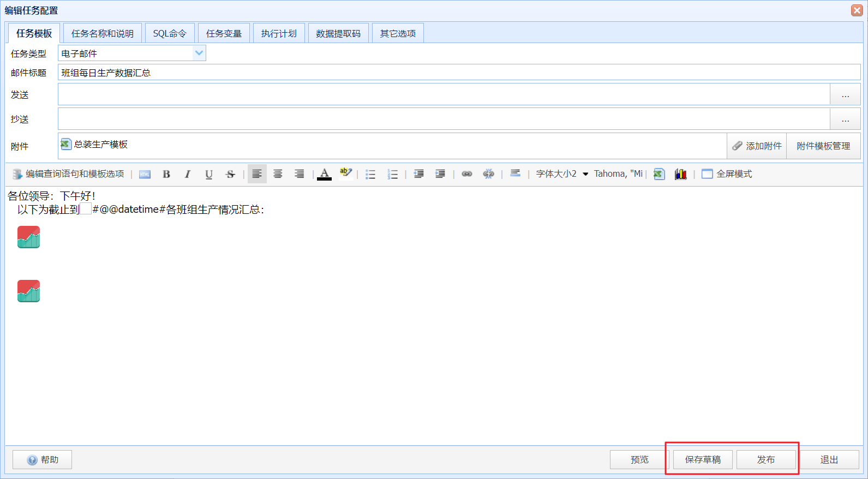Switch to fullscreen mode

[x=727, y=174]
